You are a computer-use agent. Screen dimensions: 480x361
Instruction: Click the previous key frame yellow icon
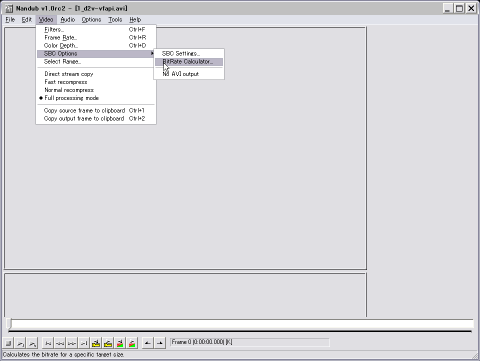(96, 343)
